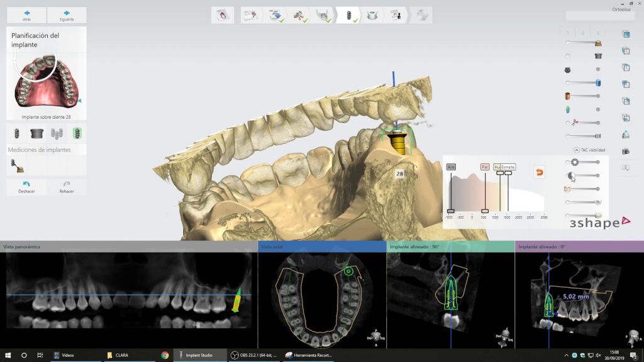The height and width of the screenshot is (362, 644).
Task: Adjust the orange cylinder visibility slider
Action: tap(583, 96)
